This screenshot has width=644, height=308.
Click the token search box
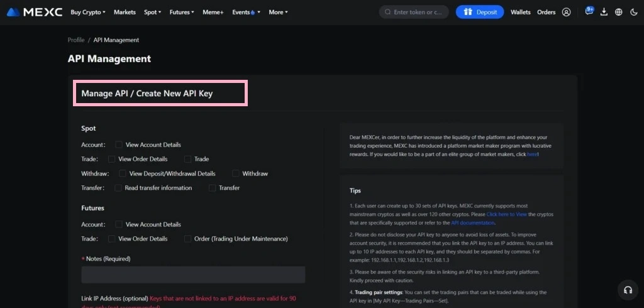[x=414, y=13]
